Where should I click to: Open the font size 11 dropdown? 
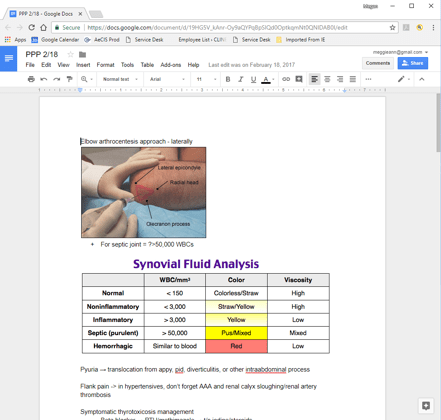pos(206,79)
